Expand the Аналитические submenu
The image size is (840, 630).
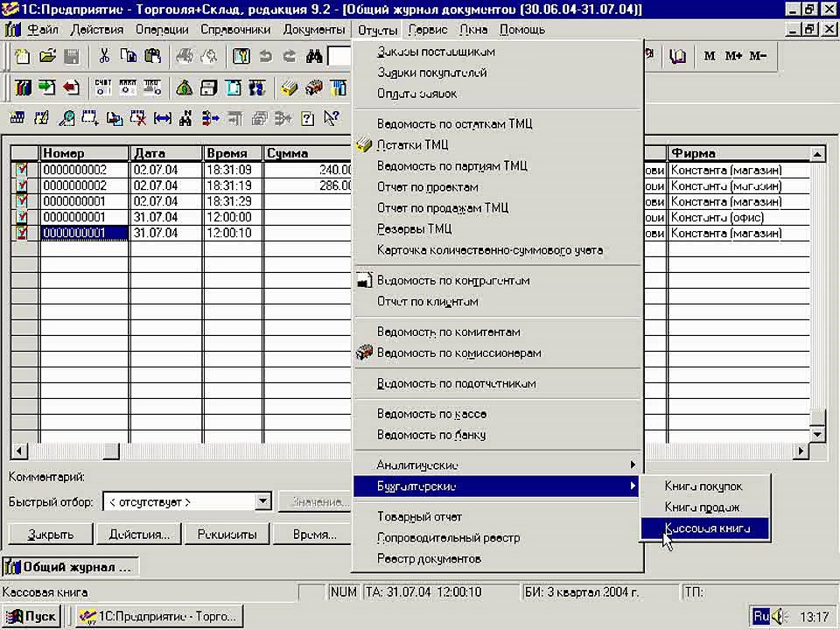(x=495, y=465)
